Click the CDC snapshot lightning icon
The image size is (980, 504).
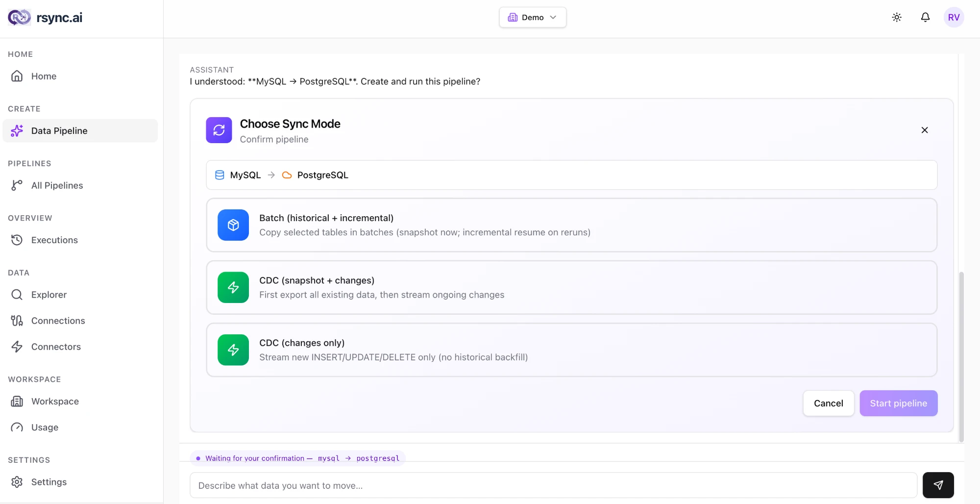[x=233, y=287]
